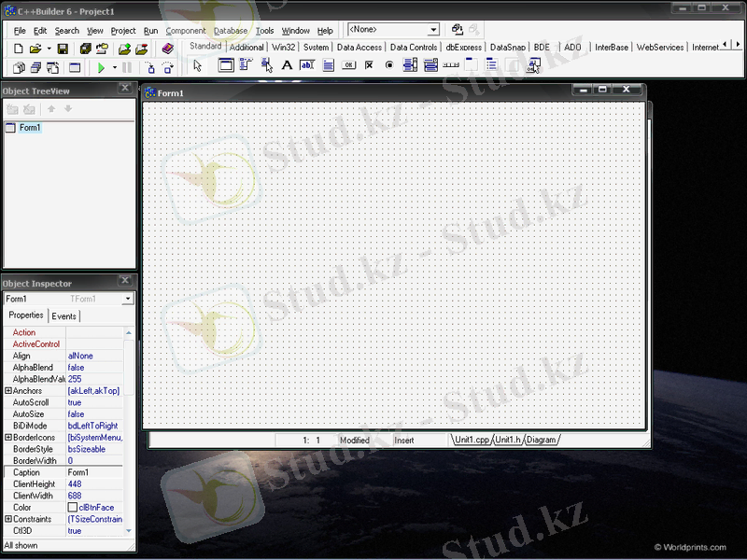
Task: Click the Save current desktop icon
Action: click(x=457, y=30)
